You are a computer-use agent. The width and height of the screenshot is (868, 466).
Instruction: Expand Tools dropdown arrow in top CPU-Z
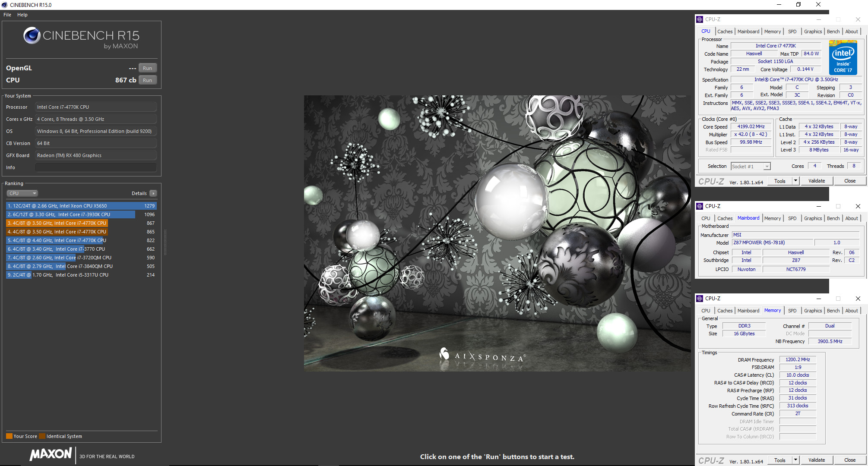(x=795, y=181)
